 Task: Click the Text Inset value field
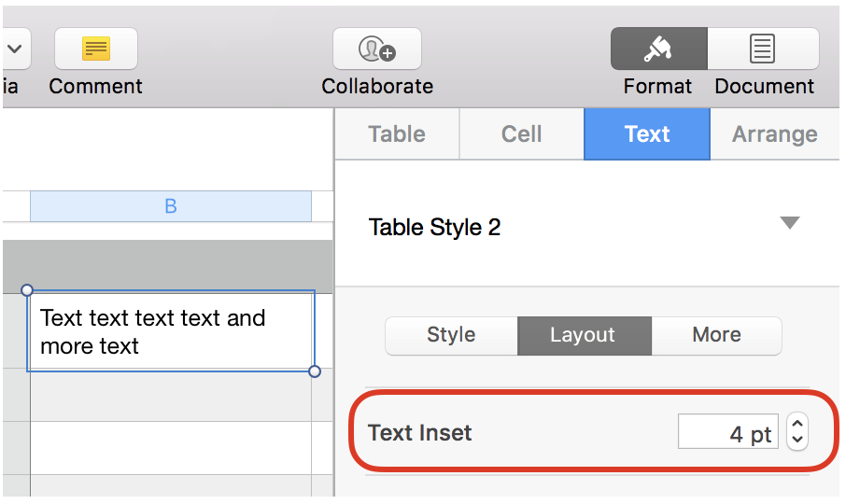tap(727, 433)
